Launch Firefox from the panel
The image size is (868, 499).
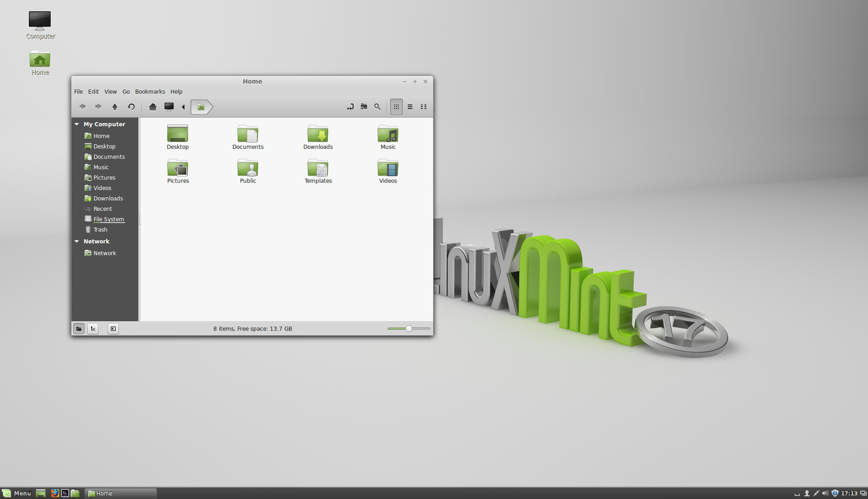click(x=55, y=493)
